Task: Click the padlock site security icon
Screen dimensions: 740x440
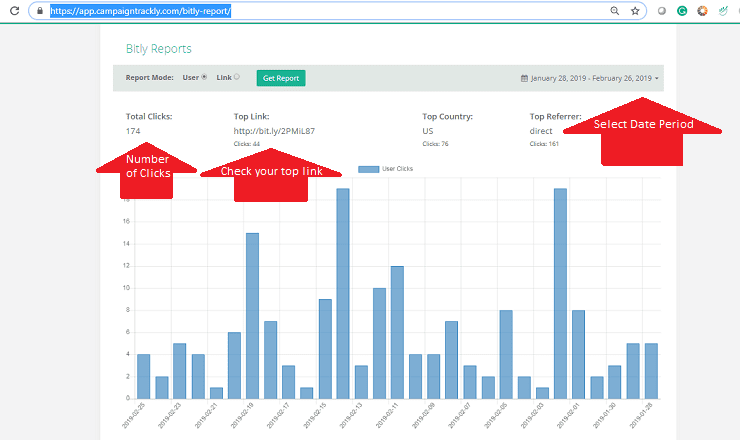Action: (x=40, y=10)
